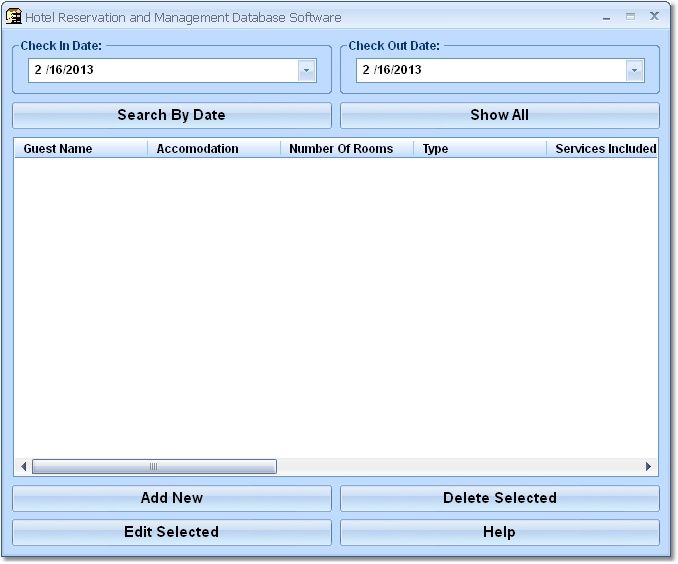Viewport: 678px width, 564px height.
Task: Select the Check Out Date text field
Action: pos(490,70)
